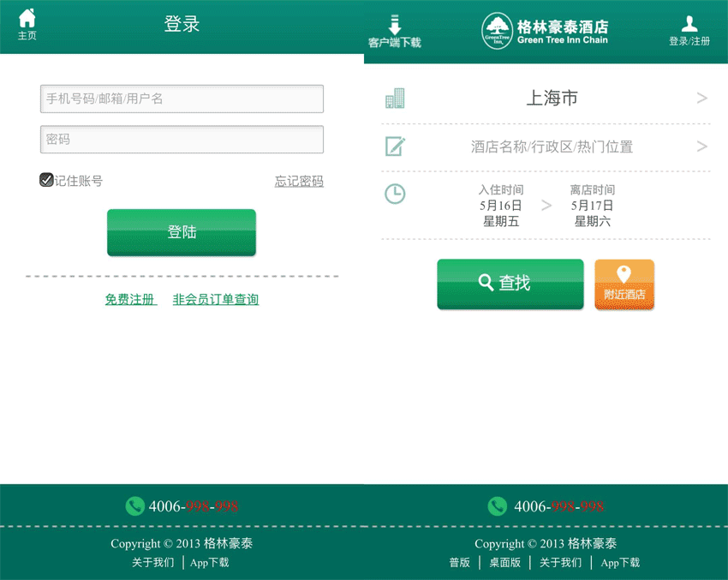Screen dimensions: 728x580
Task: Open the 免费注册 free registration link
Action: (x=130, y=299)
